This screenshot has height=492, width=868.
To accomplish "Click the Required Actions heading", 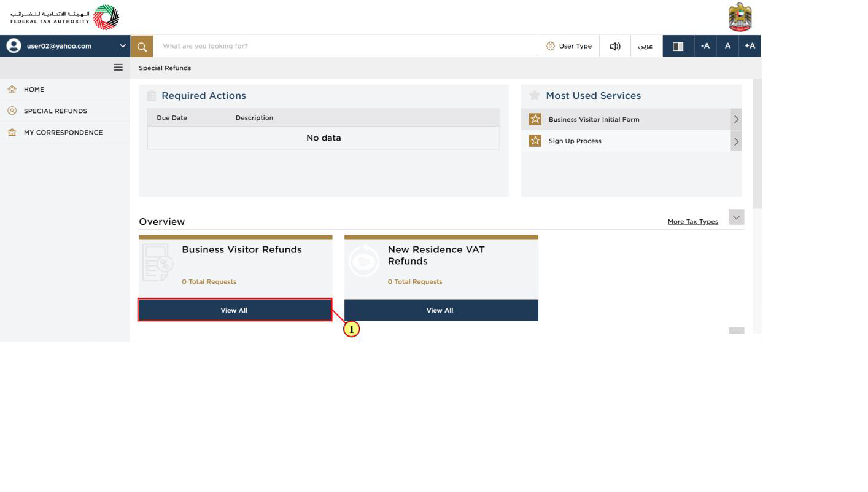I will (204, 96).
